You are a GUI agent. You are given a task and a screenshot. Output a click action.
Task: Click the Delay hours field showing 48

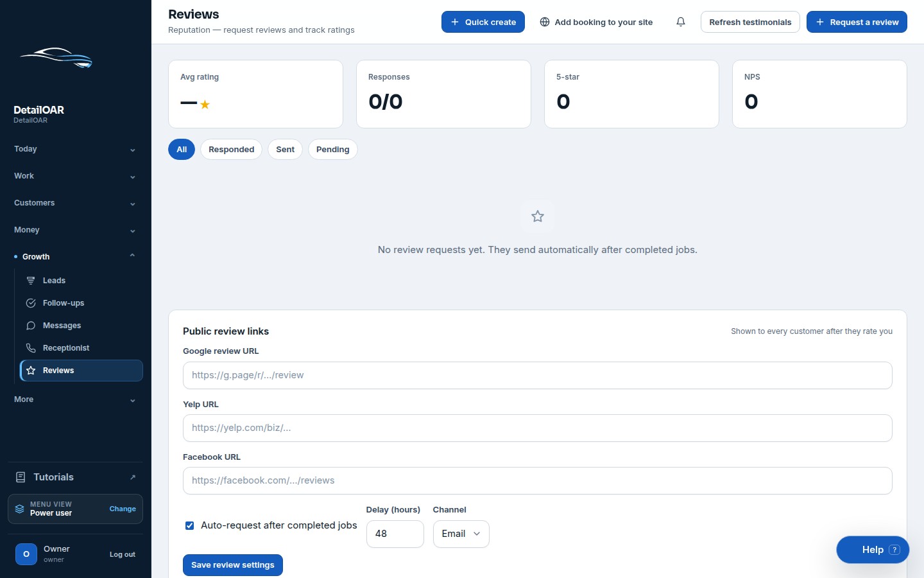[x=395, y=534]
